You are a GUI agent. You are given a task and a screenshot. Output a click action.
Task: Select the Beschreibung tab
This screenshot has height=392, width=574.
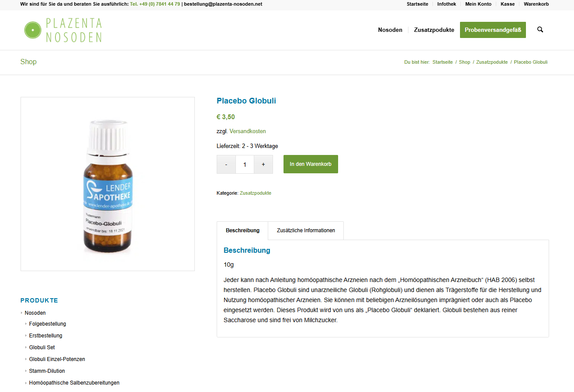pos(242,230)
